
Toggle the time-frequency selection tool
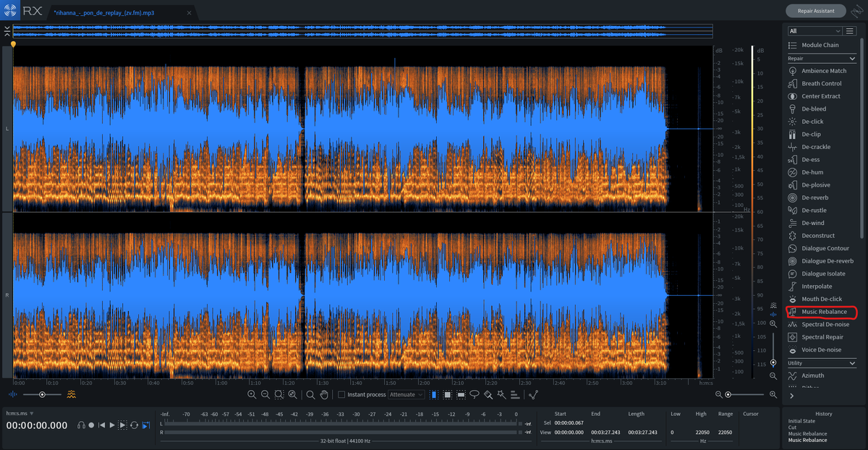coord(448,394)
